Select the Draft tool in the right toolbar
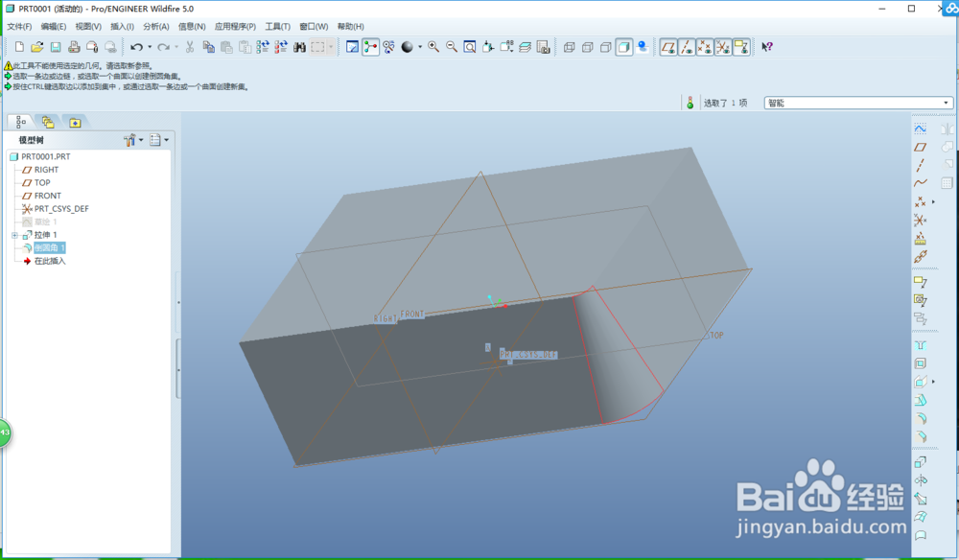This screenshot has width=959, height=560. click(921, 401)
